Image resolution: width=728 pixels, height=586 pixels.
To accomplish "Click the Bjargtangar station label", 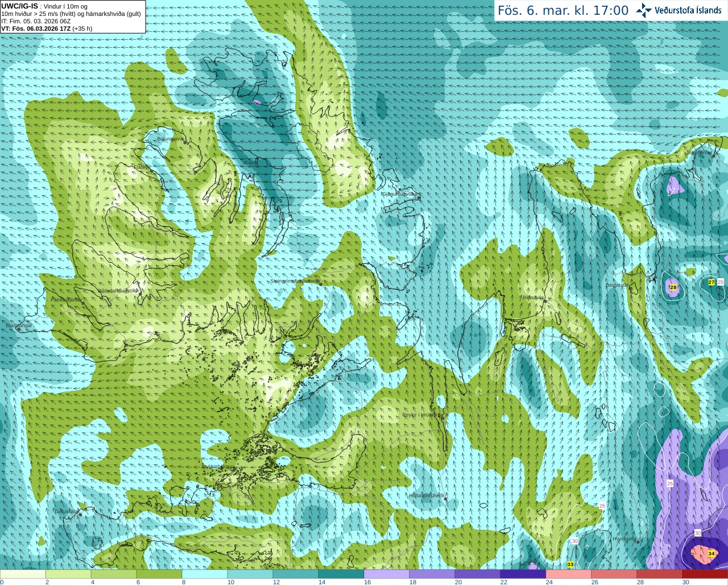I will point(19,325).
